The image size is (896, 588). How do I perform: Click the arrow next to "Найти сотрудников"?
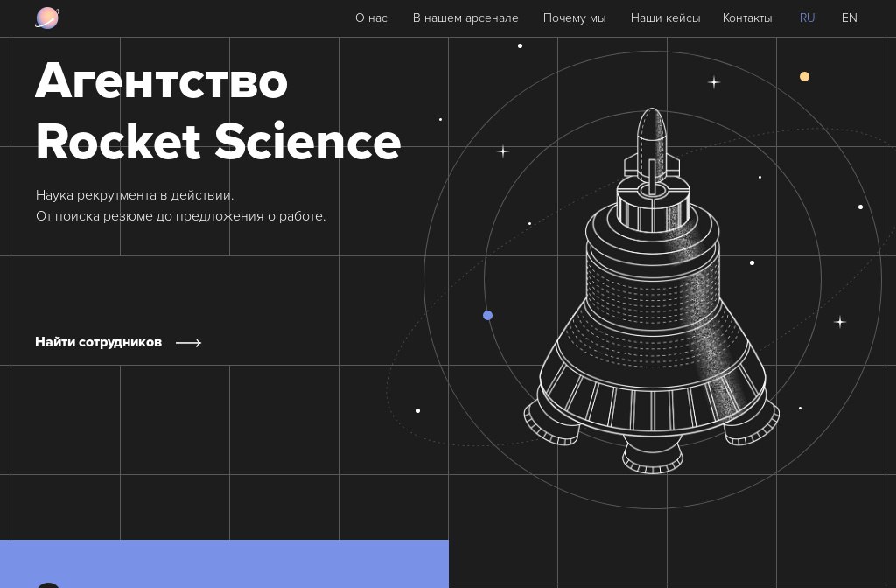pyautogui.click(x=189, y=343)
